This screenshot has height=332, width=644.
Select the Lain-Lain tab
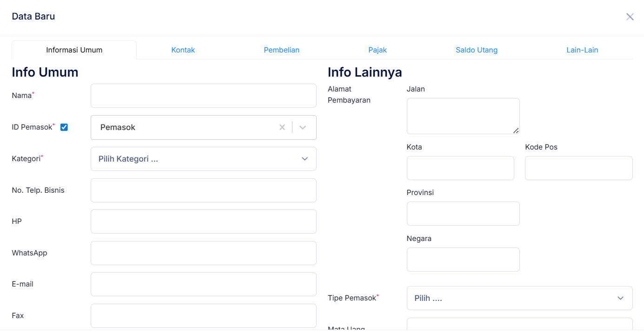coord(582,50)
